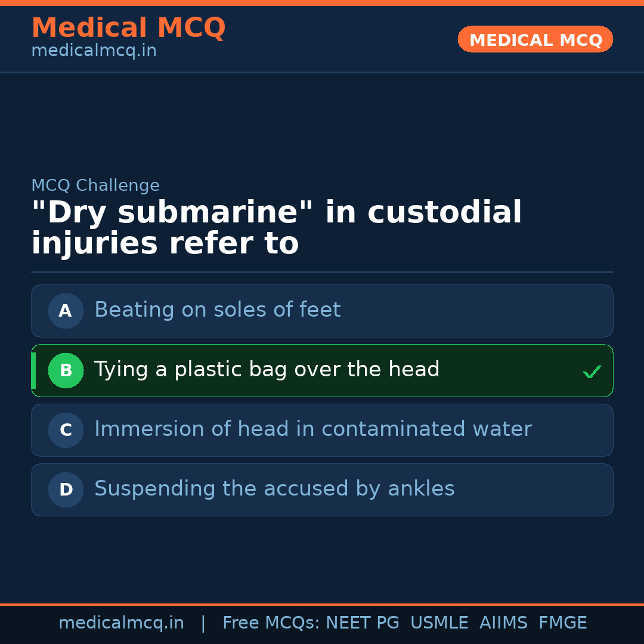Click the green checkmark icon
This screenshot has width=644, height=644.
592,371
